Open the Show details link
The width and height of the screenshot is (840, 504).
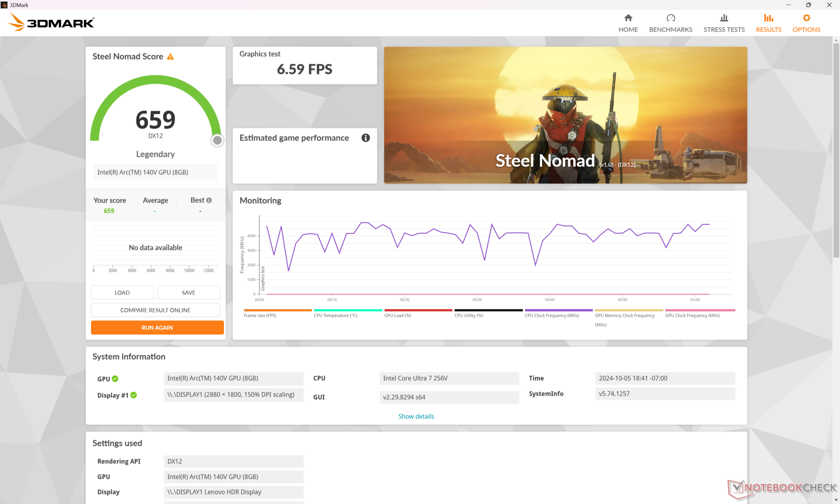(416, 416)
